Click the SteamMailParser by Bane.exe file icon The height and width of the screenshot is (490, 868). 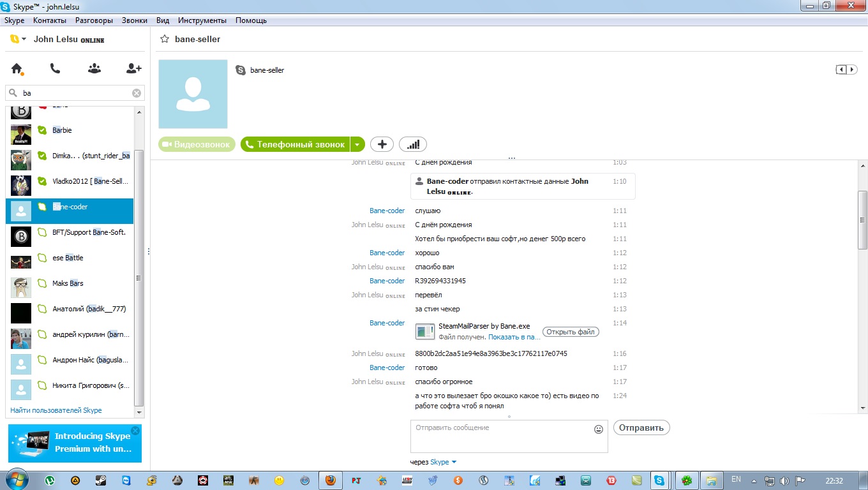[425, 332]
